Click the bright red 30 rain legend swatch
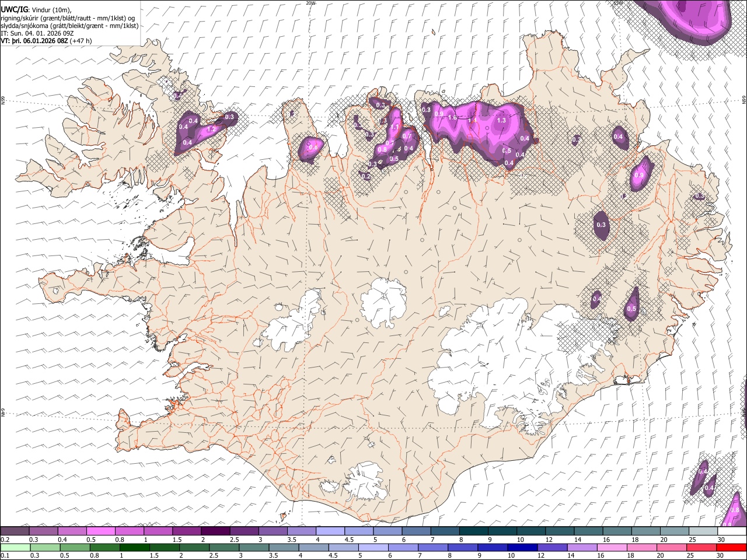Screen dimensions: 747x560 [x=731, y=547]
